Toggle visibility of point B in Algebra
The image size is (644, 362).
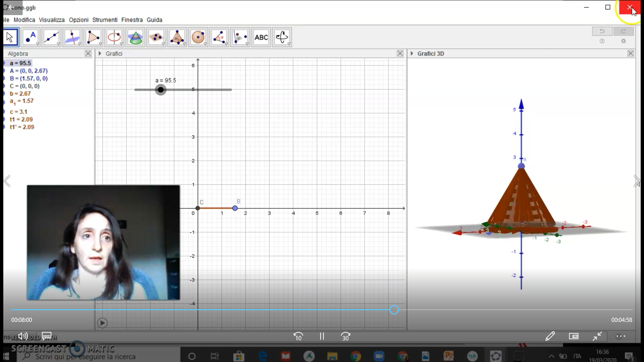click(x=4, y=79)
